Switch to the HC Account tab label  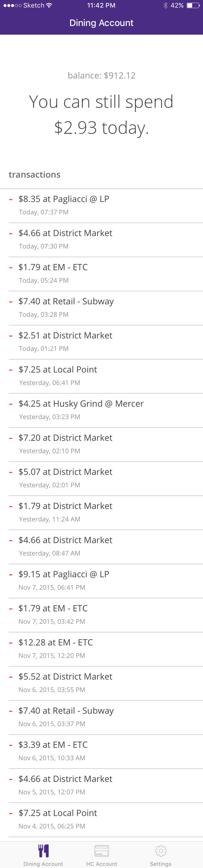pyautogui.click(x=101, y=864)
